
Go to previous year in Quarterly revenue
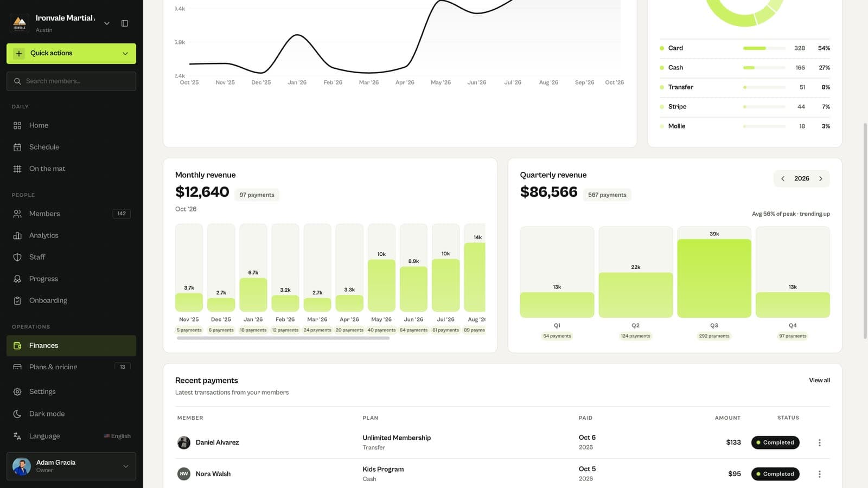tap(783, 179)
